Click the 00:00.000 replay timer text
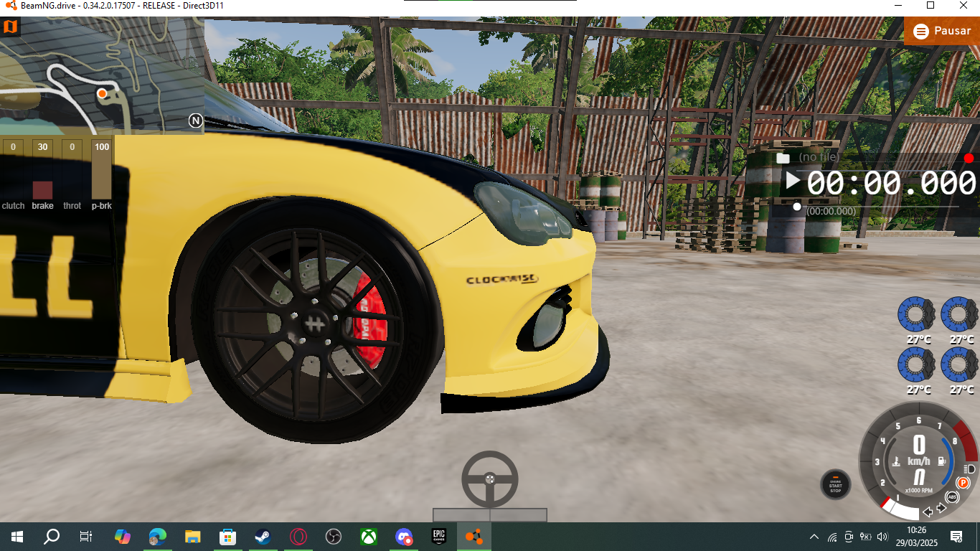This screenshot has height=551, width=980. coord(891,183)
